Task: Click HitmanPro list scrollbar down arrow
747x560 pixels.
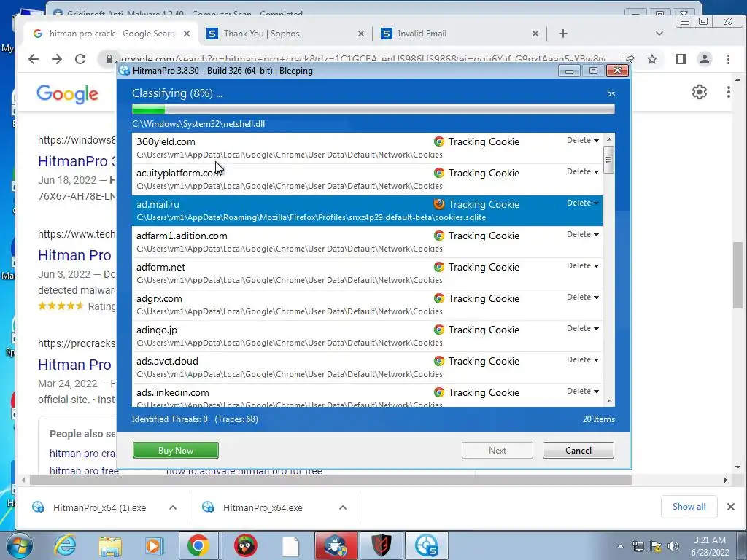Action: (609, 401)
